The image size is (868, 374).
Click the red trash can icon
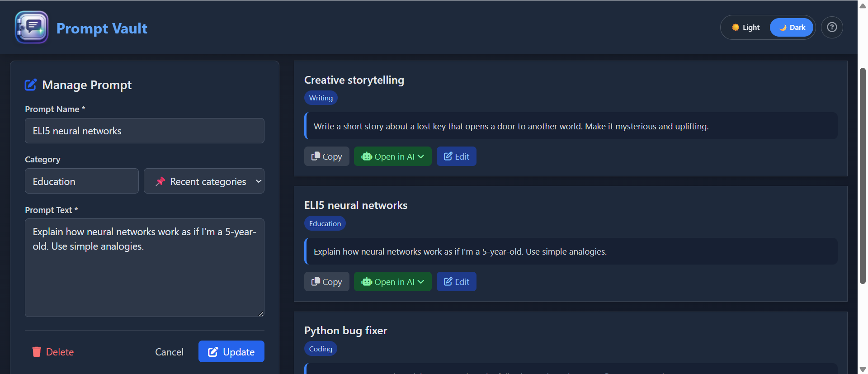(37, 352)
